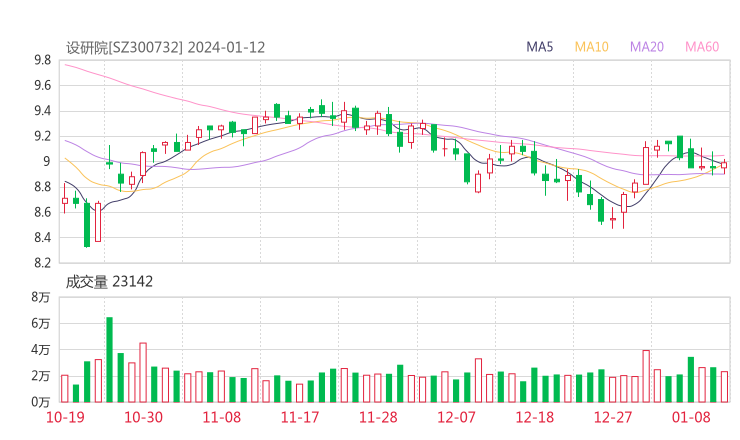Click the 12-27 date axis label
The width and height of the screenshot is (740, 440).
coord(613,417)
